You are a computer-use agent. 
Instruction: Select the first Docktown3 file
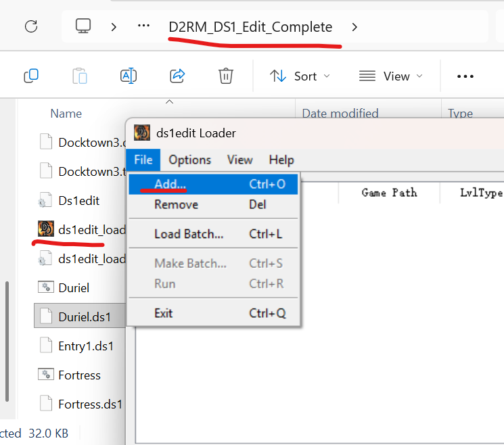point(82,142)
